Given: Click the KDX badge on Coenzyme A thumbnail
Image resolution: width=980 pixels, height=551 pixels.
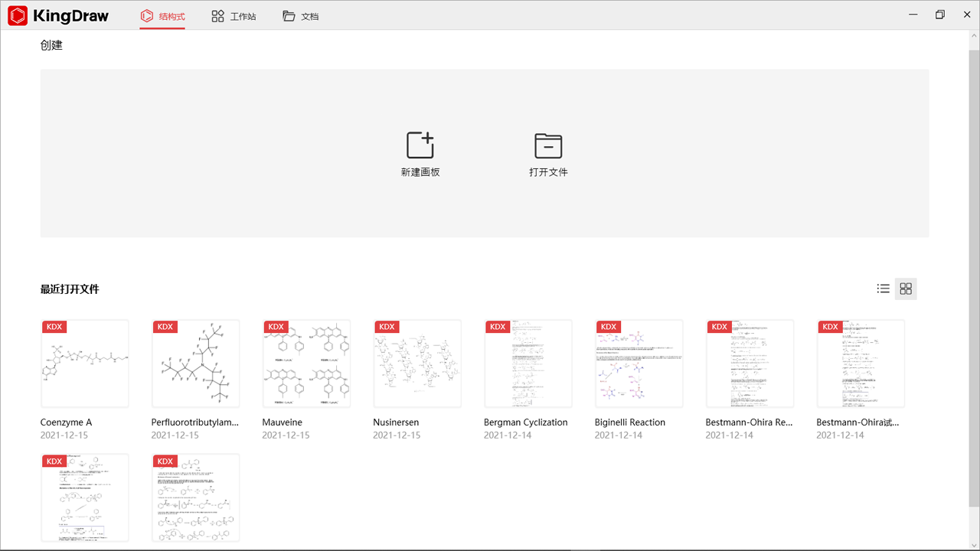Looking at the screenshot, I should coord(54,326).
